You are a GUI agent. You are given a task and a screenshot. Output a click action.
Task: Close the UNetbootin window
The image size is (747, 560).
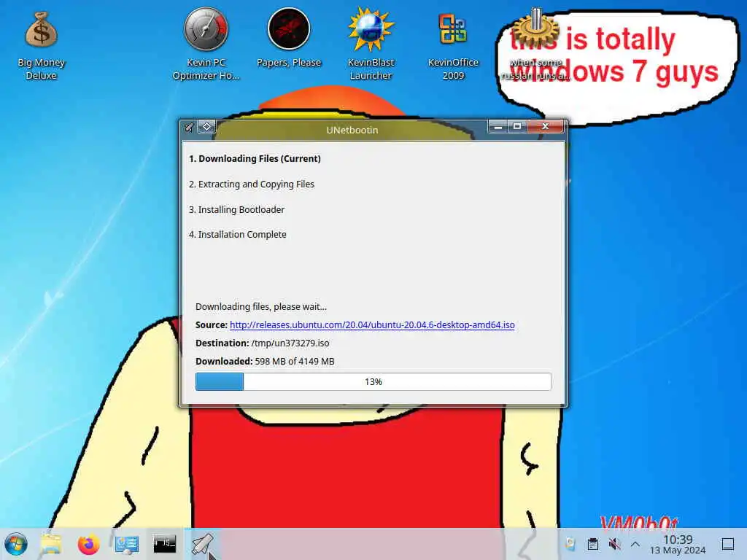pos(546,127)
